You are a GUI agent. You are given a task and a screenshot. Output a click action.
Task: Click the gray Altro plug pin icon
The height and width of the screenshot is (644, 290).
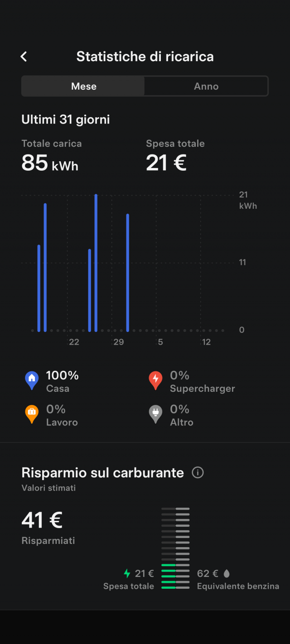[155, 413]
